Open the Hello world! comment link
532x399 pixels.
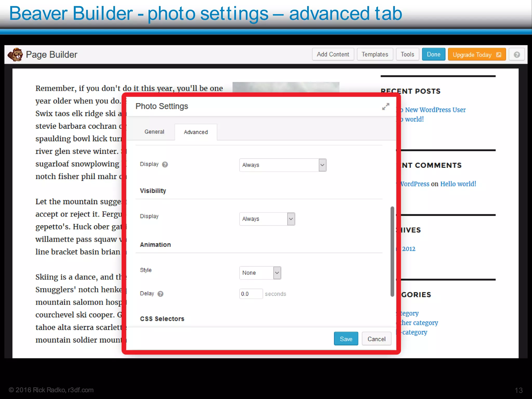point(458,184)
